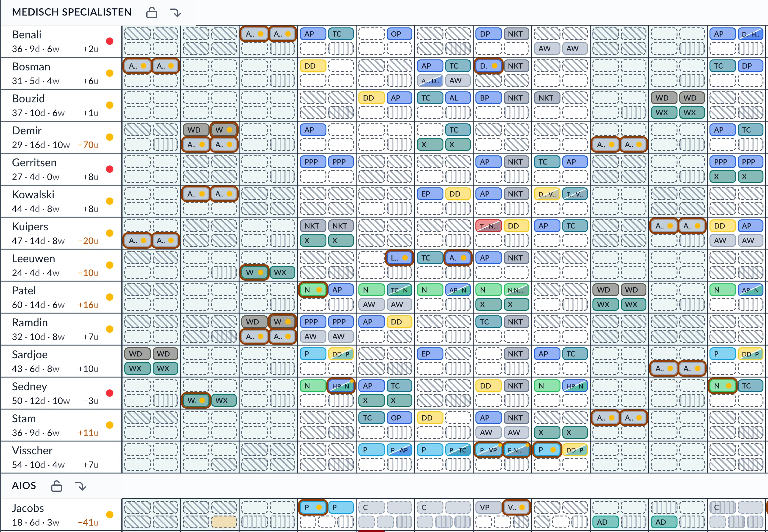Click the orange status dot for Visscher

point(110,457)
